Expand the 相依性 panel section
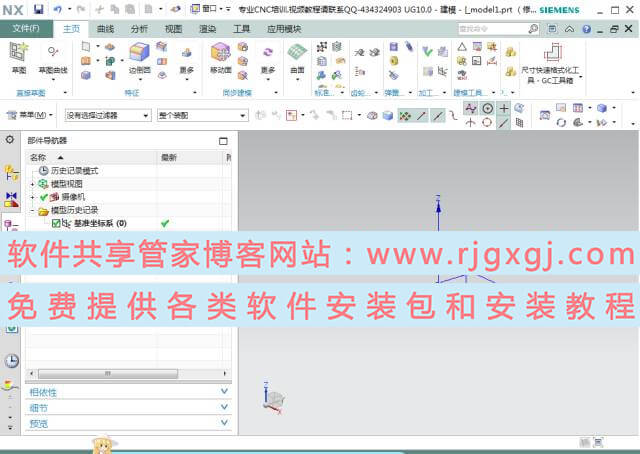Screen dimensions: 640x454 click(x=128, y=392)
